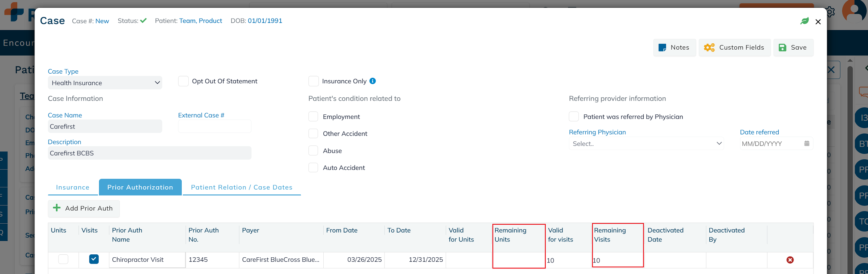Click Add Prior Auth button
Viewport: 868px width, 274px height.
pos(83,208)
